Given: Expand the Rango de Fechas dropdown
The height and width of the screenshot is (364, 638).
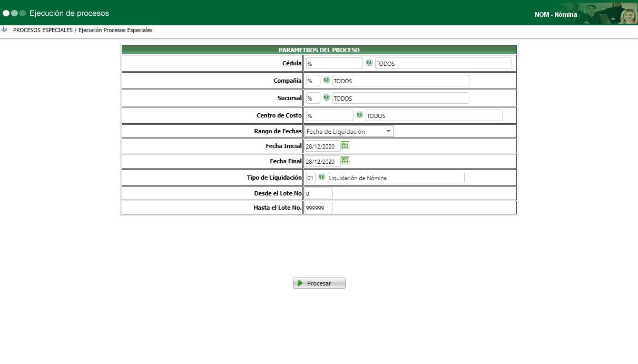Looking at the screenshot, I should click(x=388, y=131).
